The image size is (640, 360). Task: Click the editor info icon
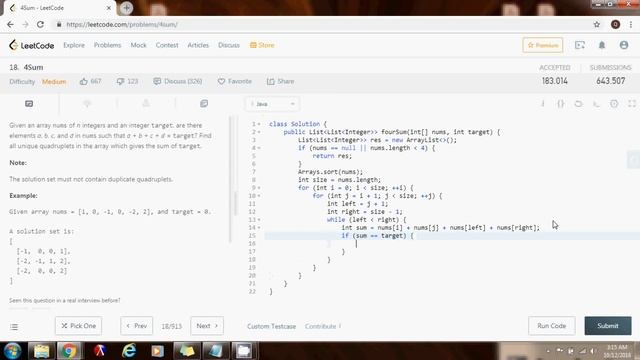point(543,104)
